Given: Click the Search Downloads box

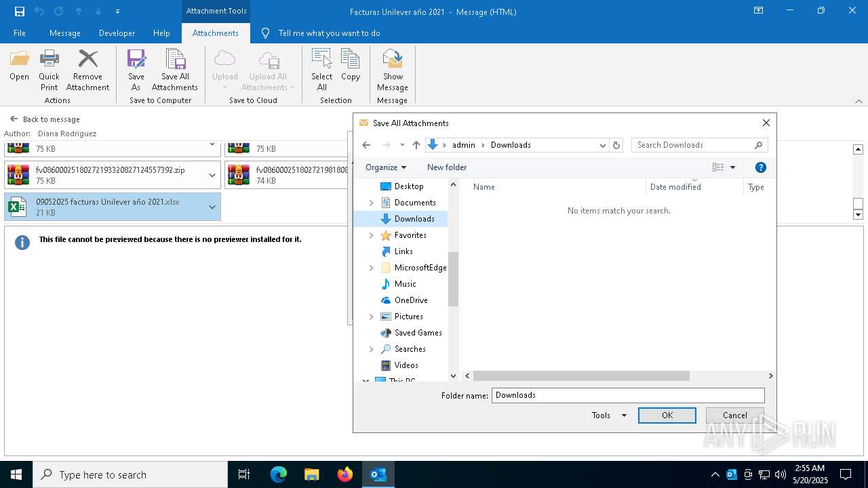Looking at the screenshot, I should click(699, 145).
